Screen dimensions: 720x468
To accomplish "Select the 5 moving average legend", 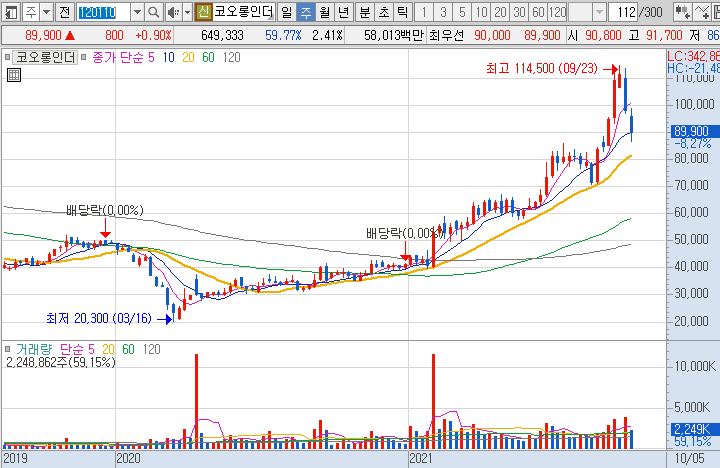I will click(x=151, y=57).
